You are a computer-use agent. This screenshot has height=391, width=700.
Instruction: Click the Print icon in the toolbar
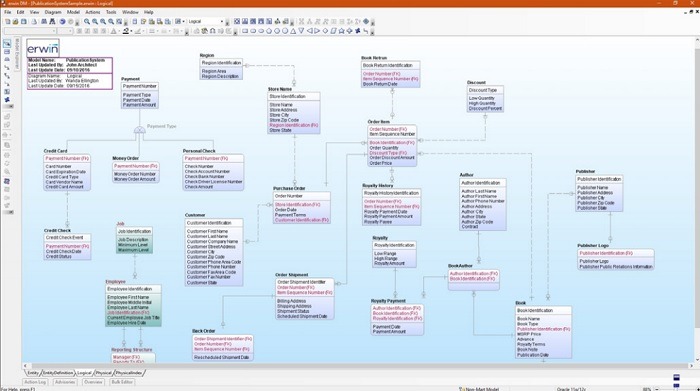[x=34, y=21]
